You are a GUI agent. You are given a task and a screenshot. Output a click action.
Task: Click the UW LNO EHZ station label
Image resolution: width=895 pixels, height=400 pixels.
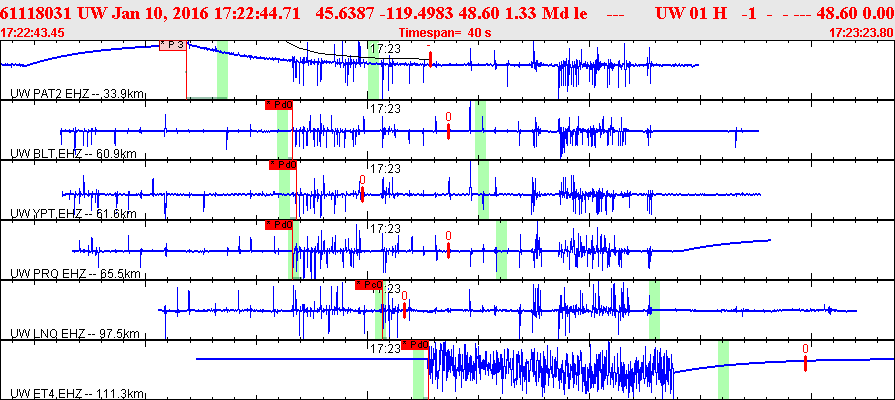(x=72, y=333)
